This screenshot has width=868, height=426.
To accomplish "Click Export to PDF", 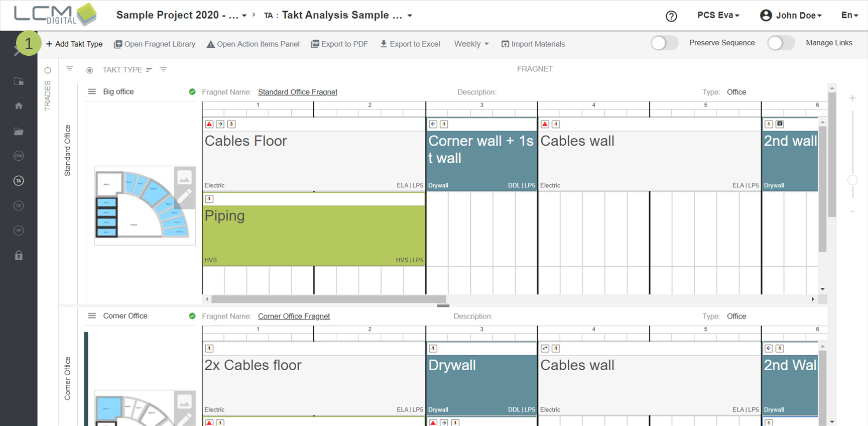I will [x=339, y=44].
